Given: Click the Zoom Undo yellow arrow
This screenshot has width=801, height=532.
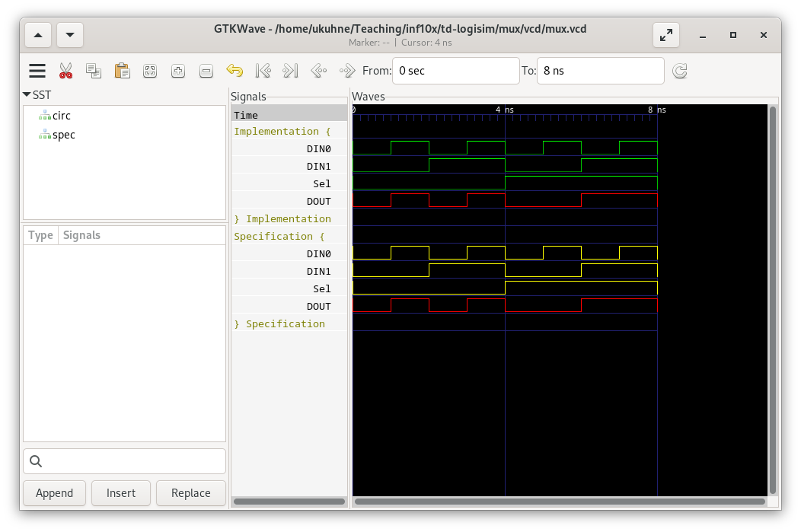Looking at the screenshot, I should [235, 71].
